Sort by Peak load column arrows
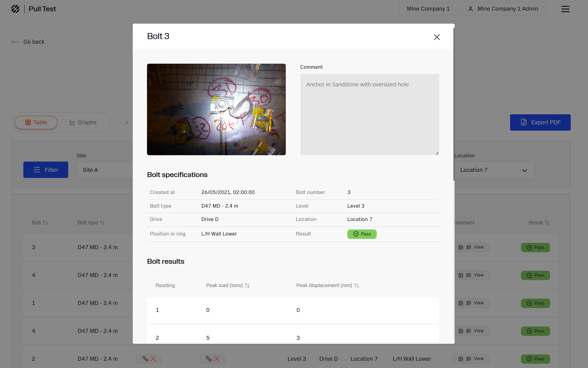 [247, 285]
